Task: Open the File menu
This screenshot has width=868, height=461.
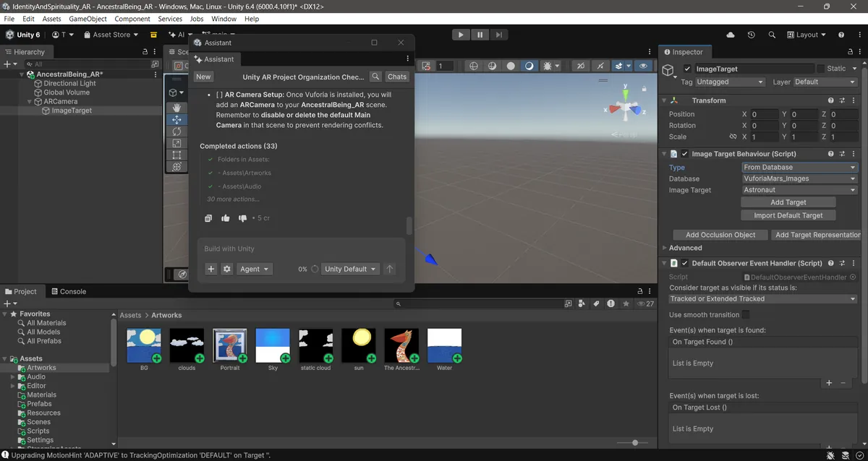Action: pyautogui.click(x=9, y=19)
